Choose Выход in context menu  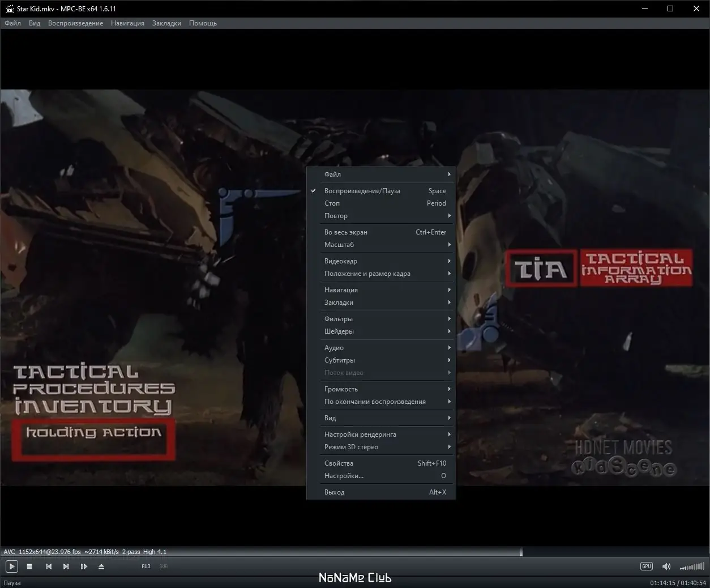(x=381, y=492)
